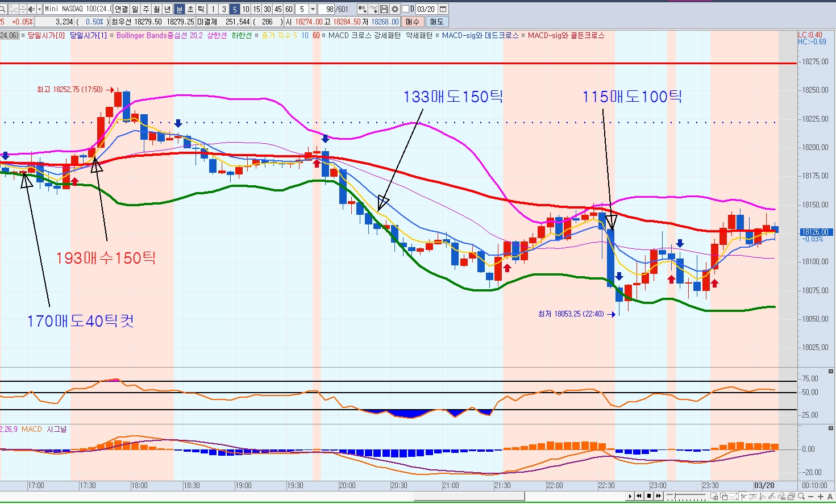This screenshot has height=504, width=836.
Task: Click the bar count field showing 98
Action: [x=326, y=9]
